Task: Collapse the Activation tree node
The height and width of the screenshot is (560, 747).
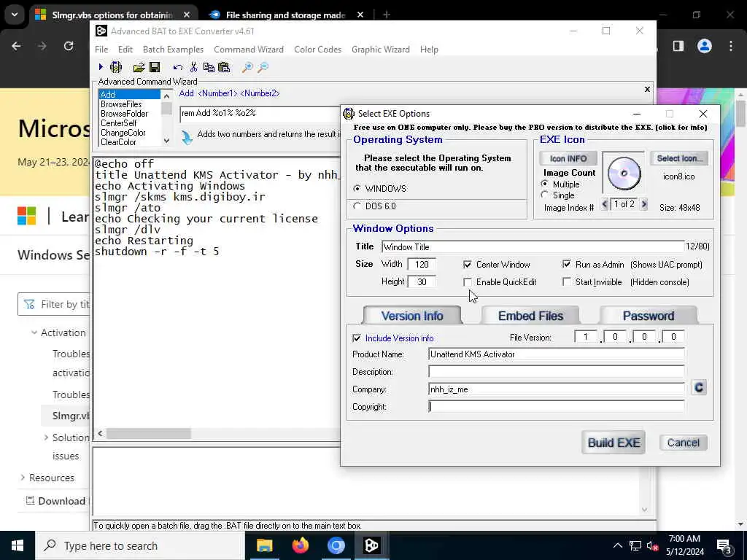Action: click(34, 332)
